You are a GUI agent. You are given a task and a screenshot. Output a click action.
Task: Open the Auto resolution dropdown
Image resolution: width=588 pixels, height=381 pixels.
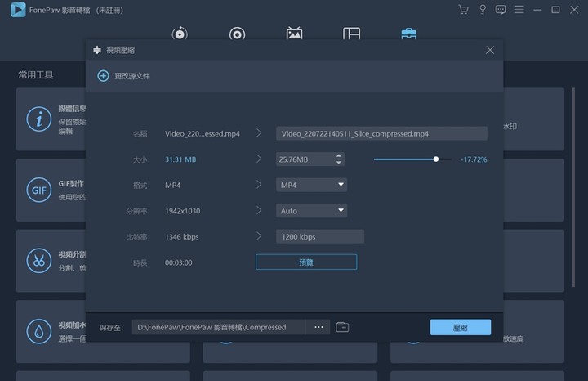pyautogui.click(x=312, y=211)
